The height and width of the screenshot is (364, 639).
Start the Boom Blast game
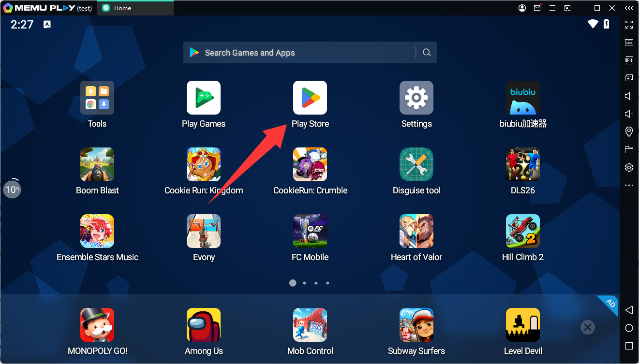click(x=97, y=164)
